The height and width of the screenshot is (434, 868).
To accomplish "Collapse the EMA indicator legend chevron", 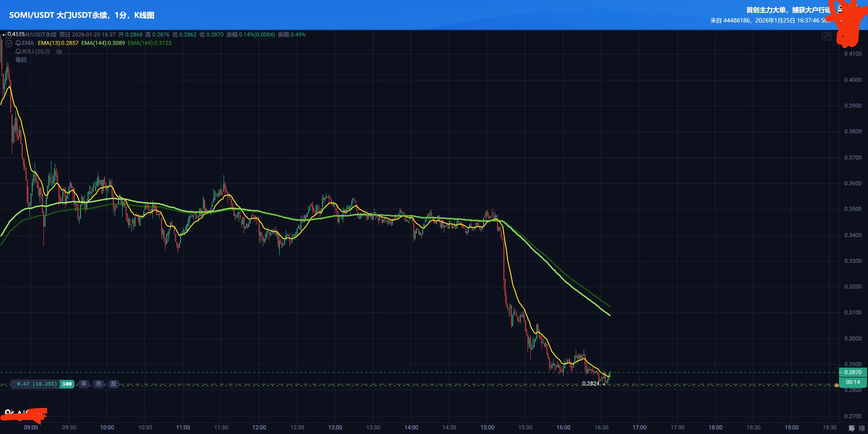I will (x=9, y=43).
